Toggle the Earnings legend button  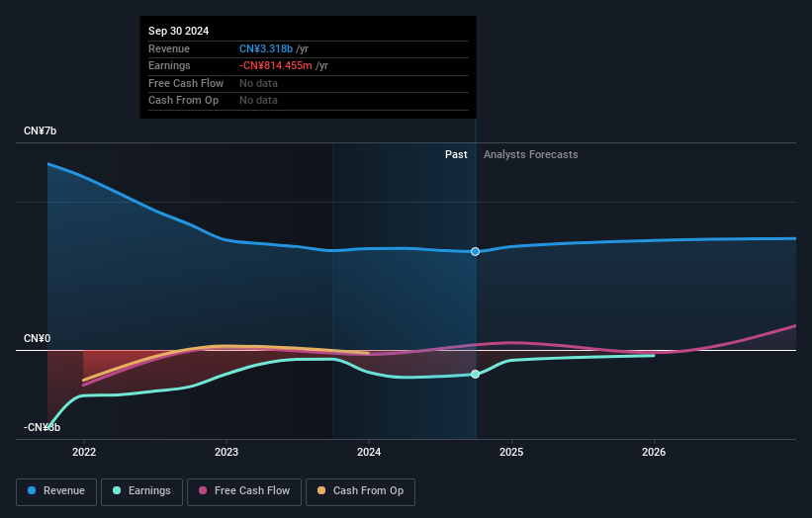(141, 491)
